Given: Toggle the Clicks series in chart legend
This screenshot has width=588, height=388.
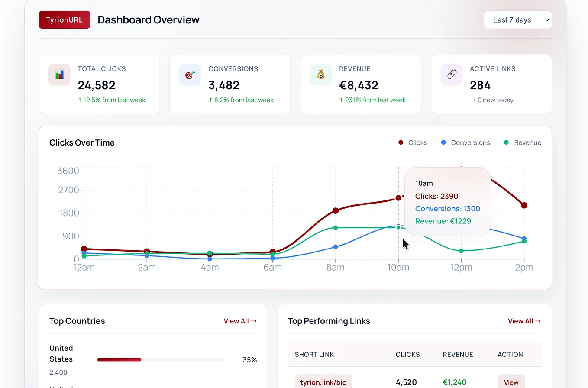Looking at the screenshot, I should (x=413, y=142).
